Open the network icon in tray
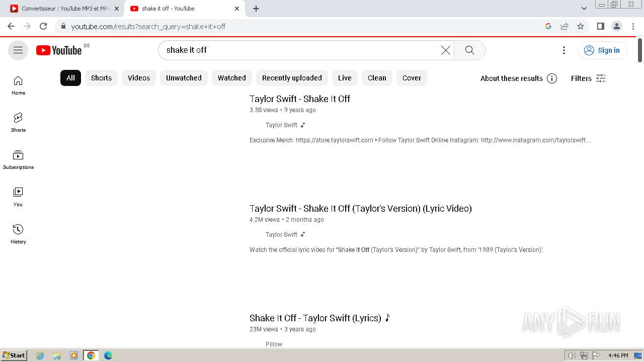Screen dimensions: 644x362 tap(584, 355)
